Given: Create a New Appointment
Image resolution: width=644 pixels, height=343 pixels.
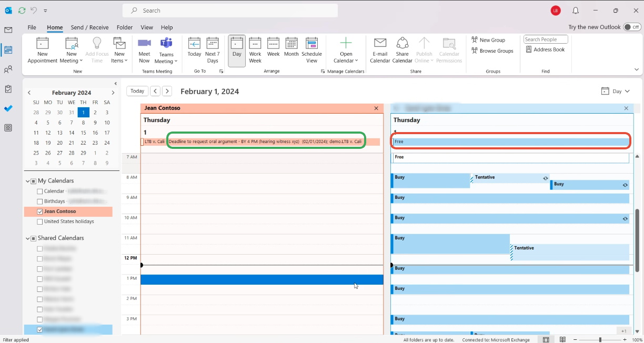Looking at the screenshot, I should point(43,51).
